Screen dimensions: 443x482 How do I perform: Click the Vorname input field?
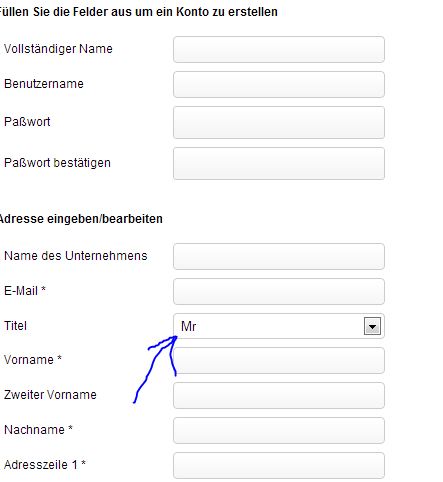pos(279,360)
